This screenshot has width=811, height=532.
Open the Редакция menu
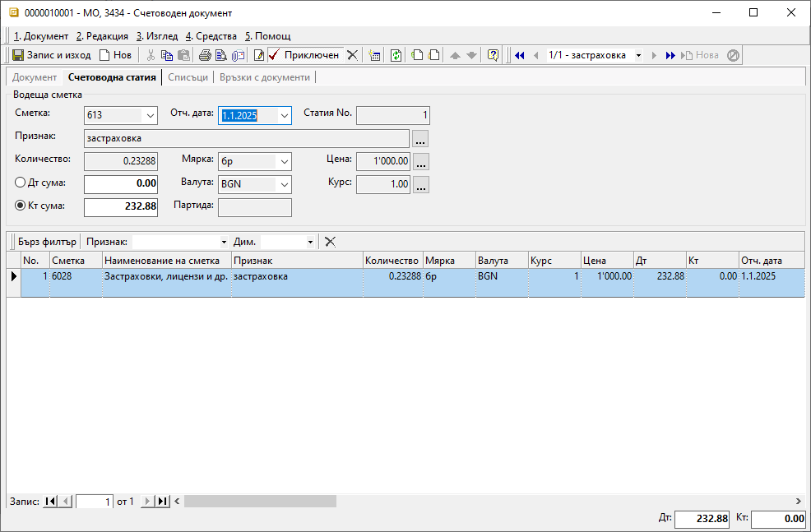[x=102, y=36]
